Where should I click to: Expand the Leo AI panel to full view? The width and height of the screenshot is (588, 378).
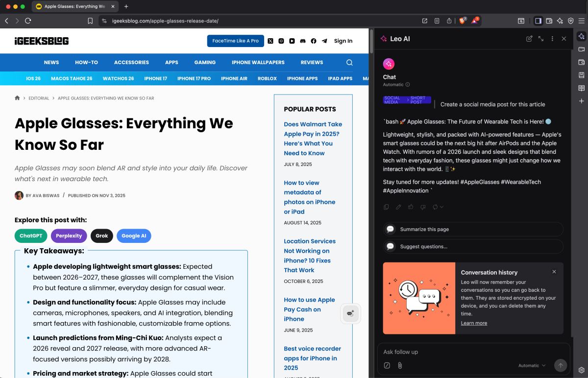pos(540,39)
